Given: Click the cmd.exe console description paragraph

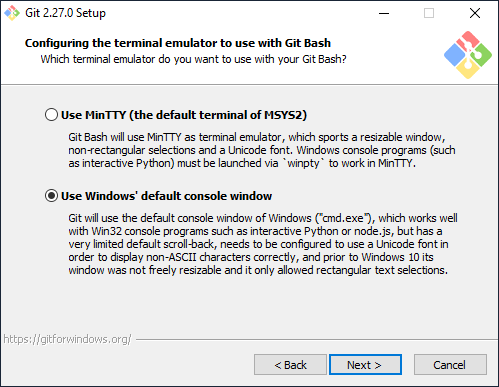Looking at the screenshot, I should pos(263,244).
